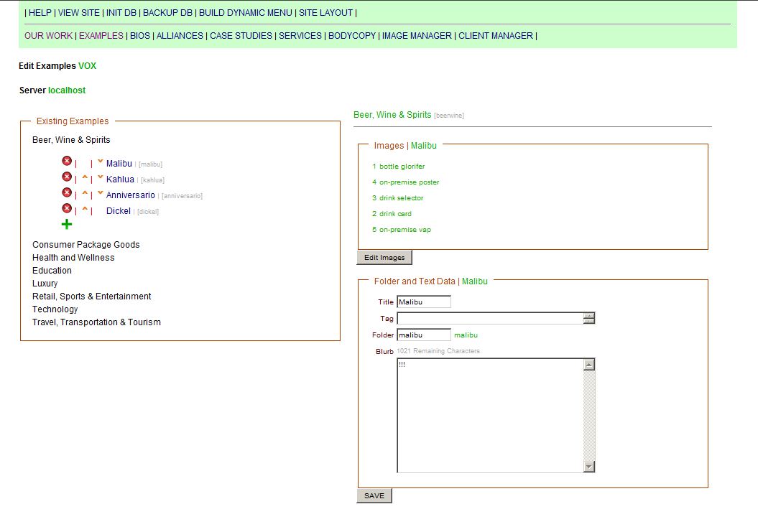Click image entry '2 drink card'

point(392,213)
